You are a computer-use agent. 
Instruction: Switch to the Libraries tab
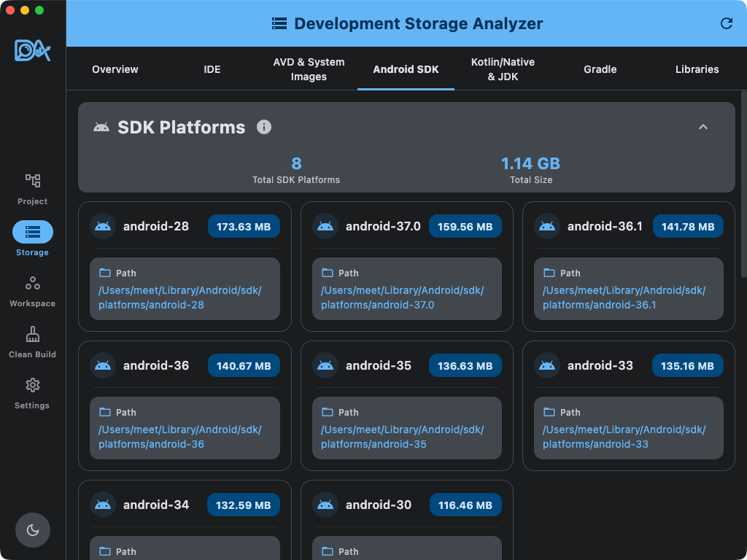click(x=697, y=69)
